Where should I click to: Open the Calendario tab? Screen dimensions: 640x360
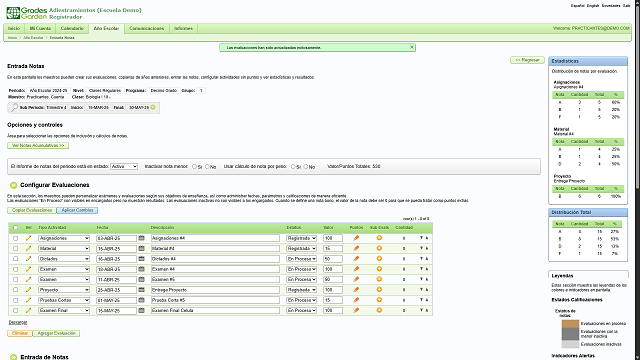(x=72, y=28)
